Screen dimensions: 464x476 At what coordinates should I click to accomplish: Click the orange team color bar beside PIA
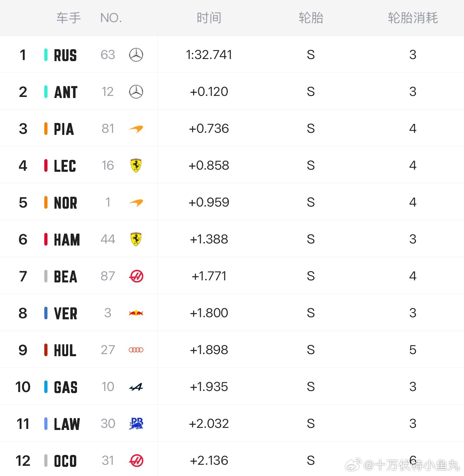(46, 129)
